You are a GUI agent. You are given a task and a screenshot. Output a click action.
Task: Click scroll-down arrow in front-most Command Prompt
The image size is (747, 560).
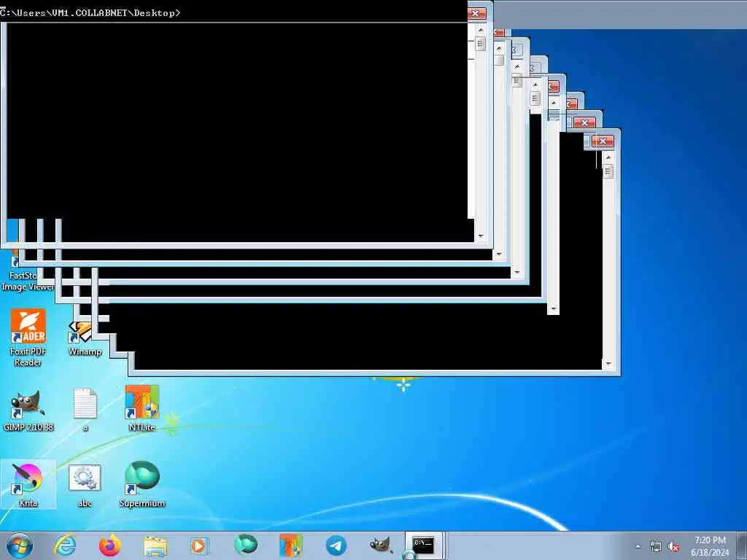pos(481,236)
